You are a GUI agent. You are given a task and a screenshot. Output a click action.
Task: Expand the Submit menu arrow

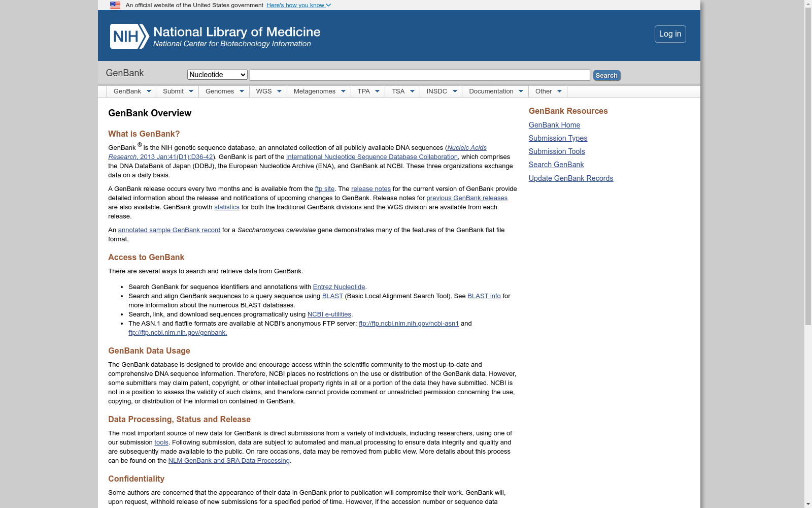(191, 91)
